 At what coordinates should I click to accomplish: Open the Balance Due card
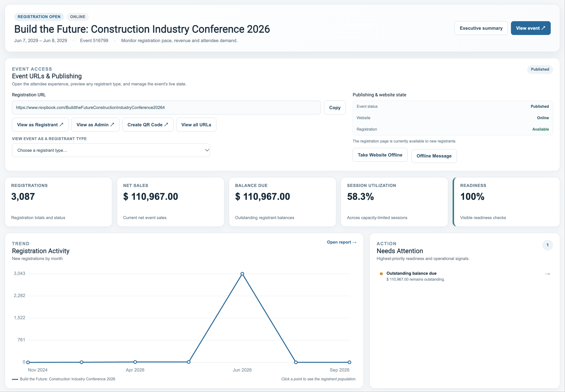click(282, 202)
